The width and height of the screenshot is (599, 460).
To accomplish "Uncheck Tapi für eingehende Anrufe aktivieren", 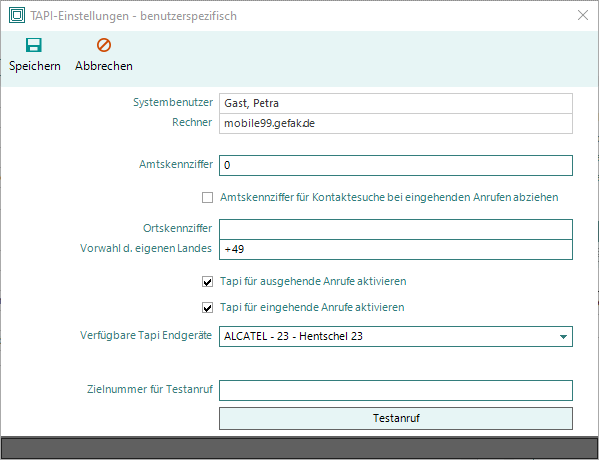I will 207,308.
